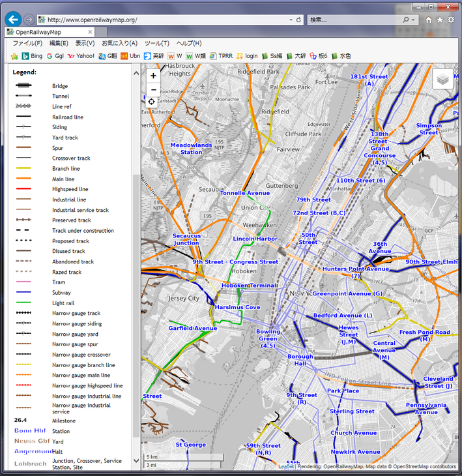Click the browser Back arrow button
Image resolution: width=462 pixels, height=476 pixels.
click(x=13, y=20)
